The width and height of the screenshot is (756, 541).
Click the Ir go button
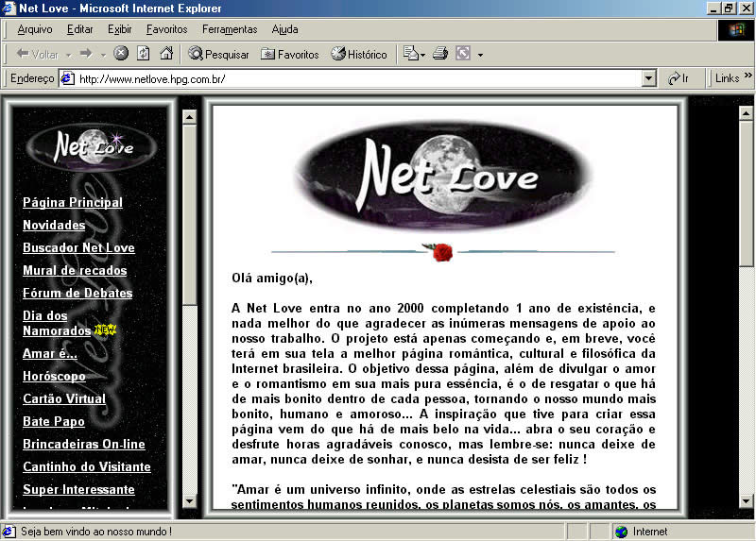coord(679,78)
